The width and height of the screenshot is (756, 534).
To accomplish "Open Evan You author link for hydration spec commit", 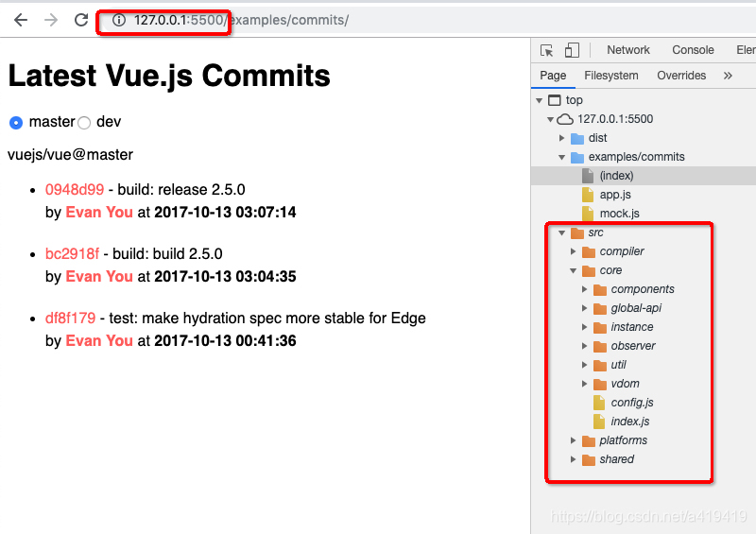I will (99, 341).
